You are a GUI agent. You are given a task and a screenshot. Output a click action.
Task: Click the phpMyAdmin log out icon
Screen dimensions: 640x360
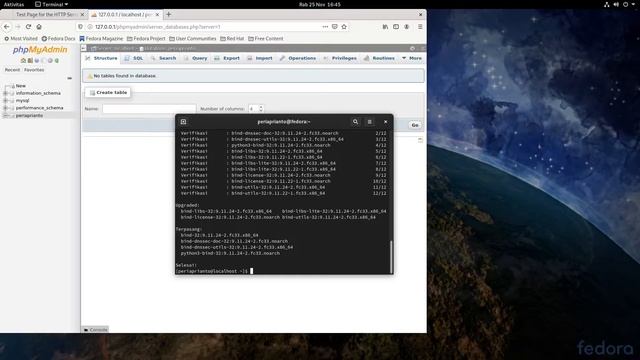30,60
